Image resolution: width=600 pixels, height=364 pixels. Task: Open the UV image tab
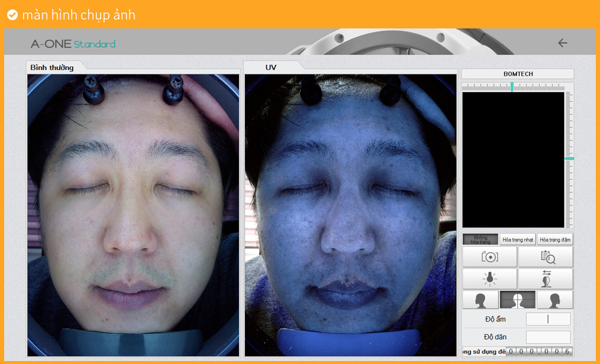[x=271, y=67]
